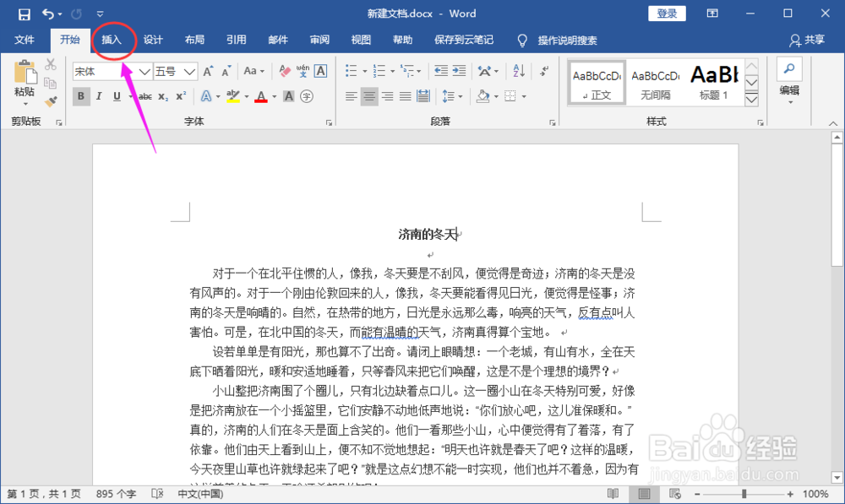Click the Redo icon in quick access

77,14
